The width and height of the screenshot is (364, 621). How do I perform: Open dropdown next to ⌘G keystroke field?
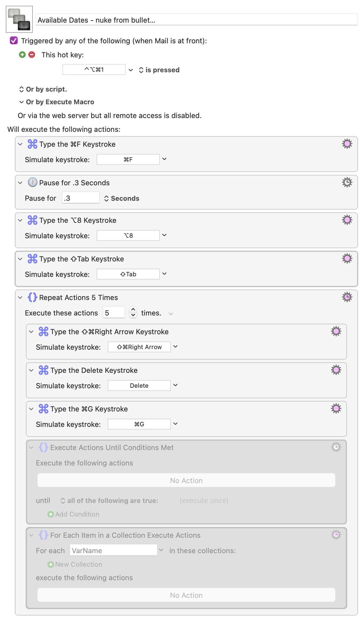(175, 424)
